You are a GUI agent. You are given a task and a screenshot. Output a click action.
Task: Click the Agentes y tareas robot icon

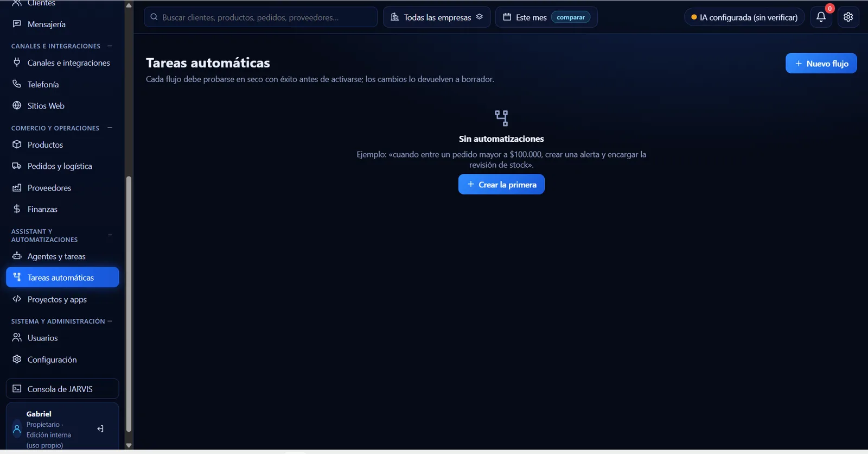(x=17, y=256)
